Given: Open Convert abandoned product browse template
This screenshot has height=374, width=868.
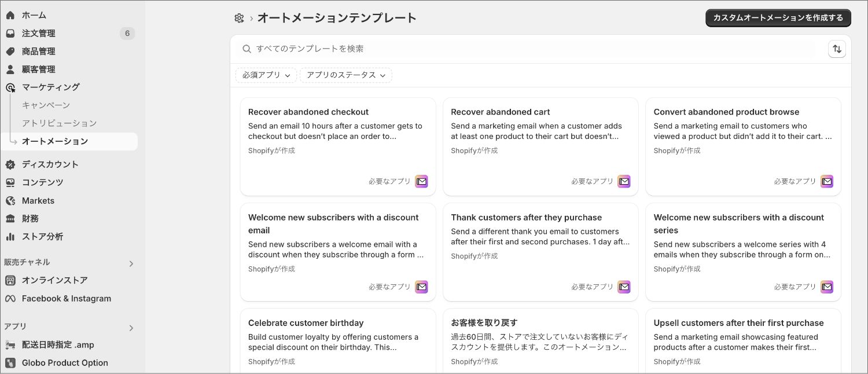Looking at the screenshot, I should (743, 146).
